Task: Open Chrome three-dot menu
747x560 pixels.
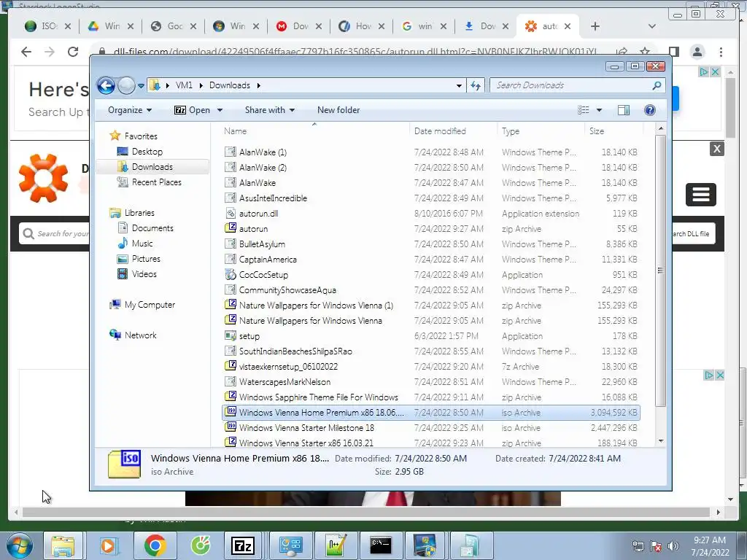Action: click(x=721, y=52)
